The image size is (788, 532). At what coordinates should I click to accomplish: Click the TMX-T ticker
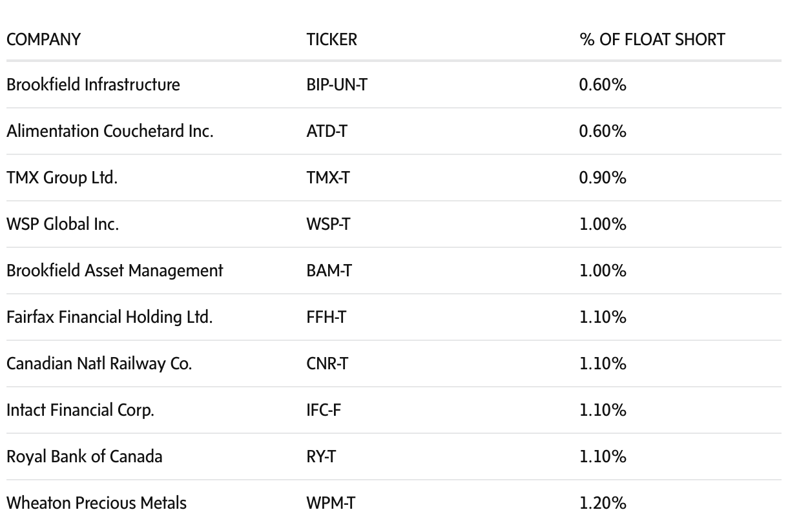coord(327,178)
